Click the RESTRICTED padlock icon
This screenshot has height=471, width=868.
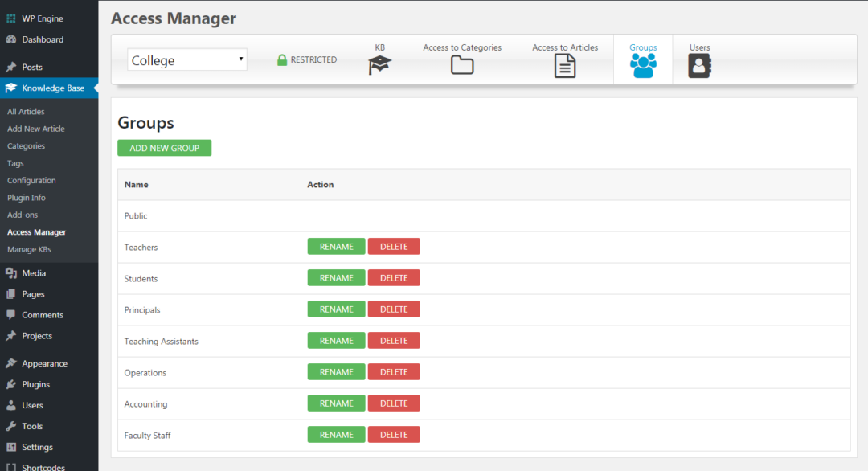[x=283, y=59]
